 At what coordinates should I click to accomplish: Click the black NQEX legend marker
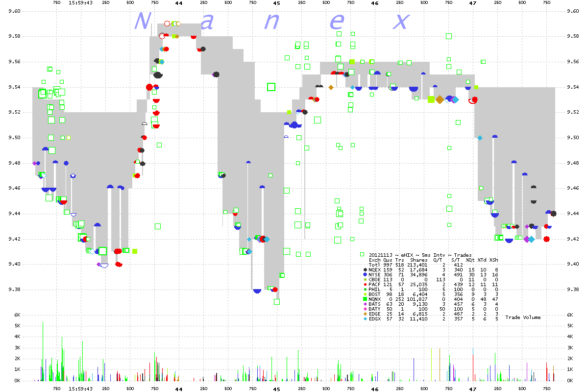[x=366, y=270]
